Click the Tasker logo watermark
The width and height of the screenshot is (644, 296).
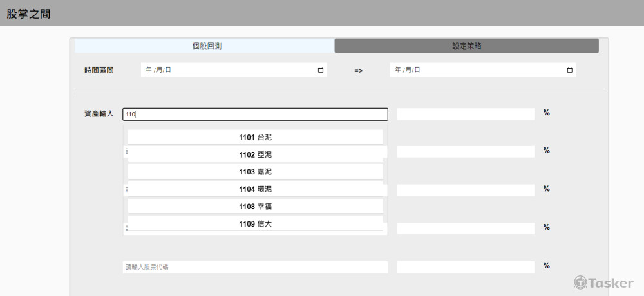603,282
